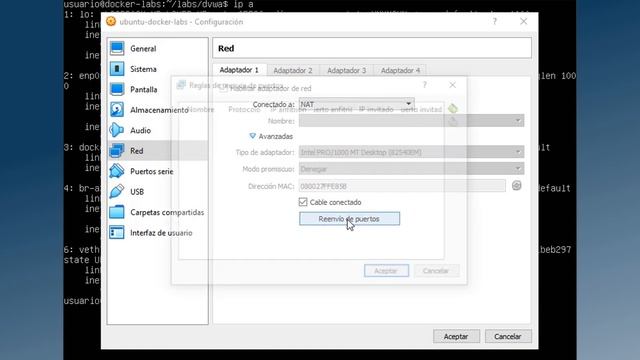The width and height of the screenshot is (640, 360).
Task: Switch to Adaptador 2 tab
Action: [x=293, y=70]
